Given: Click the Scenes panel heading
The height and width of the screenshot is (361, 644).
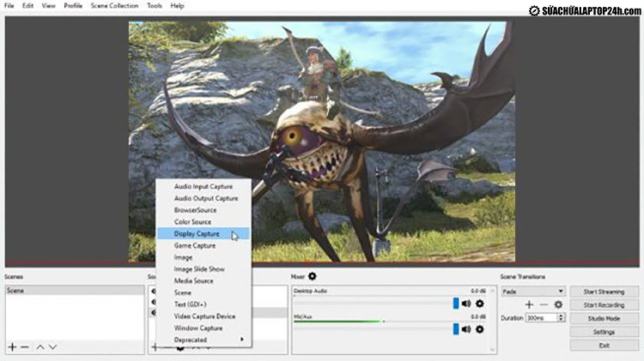Looking at the screenshot, I should click(14, 277).
